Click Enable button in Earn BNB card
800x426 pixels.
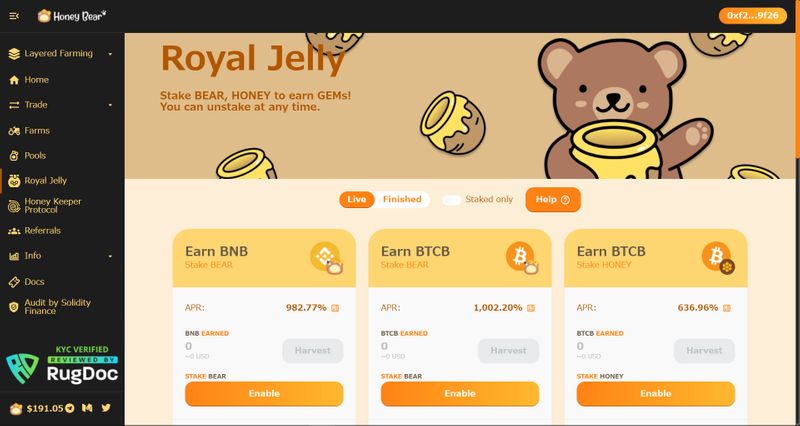pyautogui.click(x=264, y=394)
